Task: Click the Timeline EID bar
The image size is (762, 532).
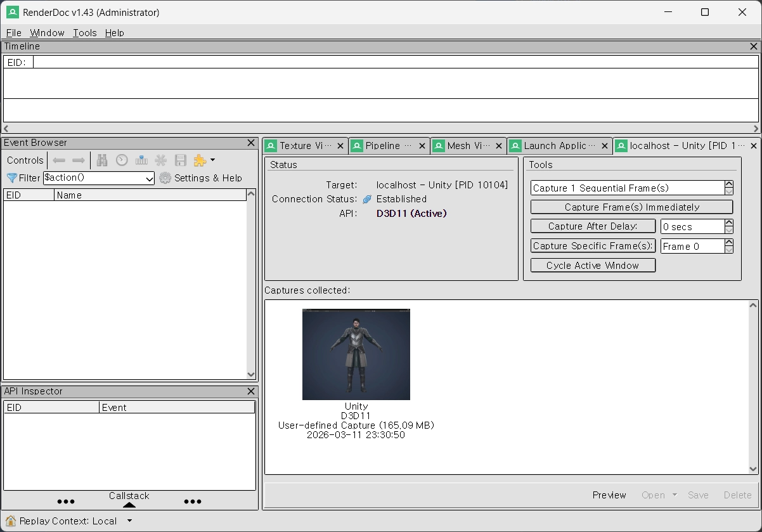Action: (x=381, y=62)
